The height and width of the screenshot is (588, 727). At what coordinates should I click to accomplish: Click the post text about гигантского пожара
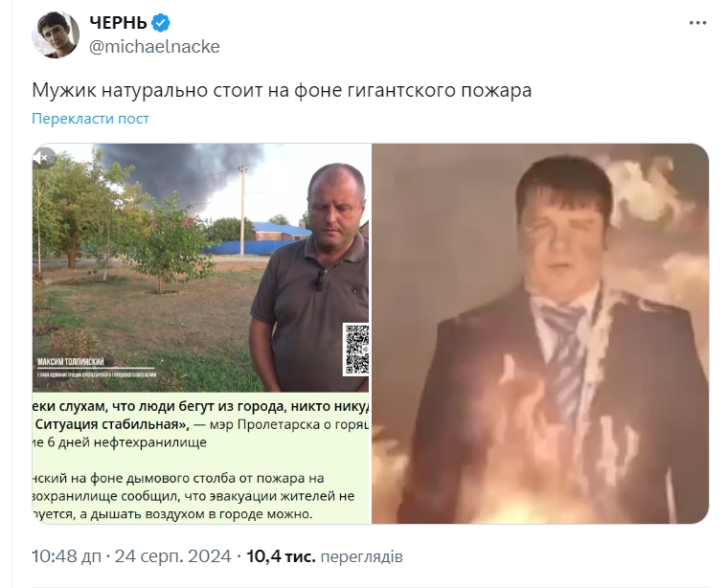coord(282,90)
